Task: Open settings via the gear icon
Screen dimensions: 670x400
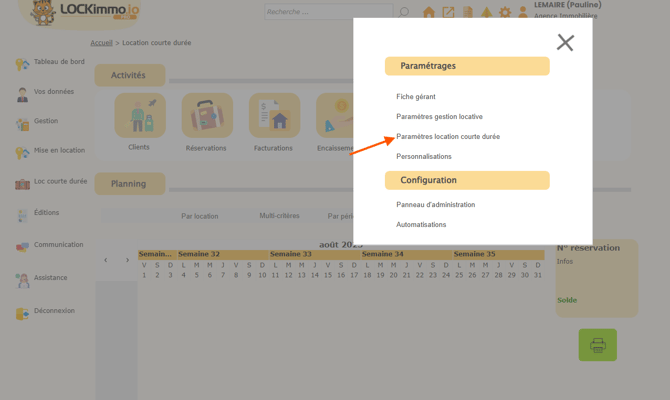Action: (505, 12)
